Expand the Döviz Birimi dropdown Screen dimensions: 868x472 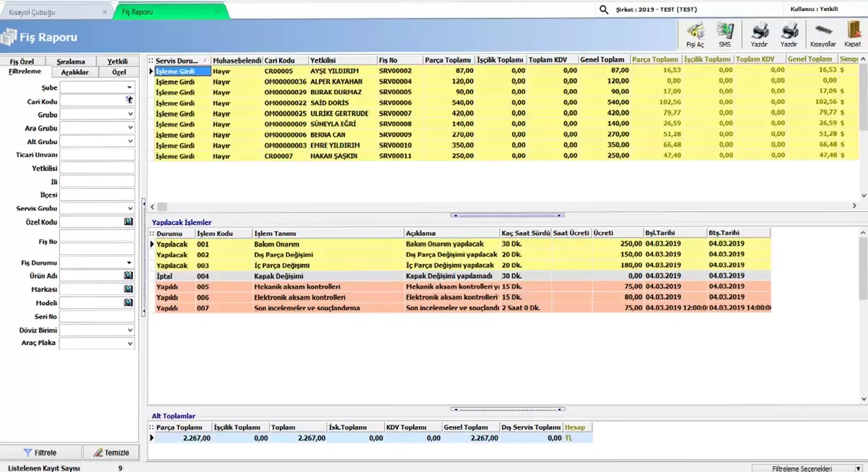tap(129, 330)
